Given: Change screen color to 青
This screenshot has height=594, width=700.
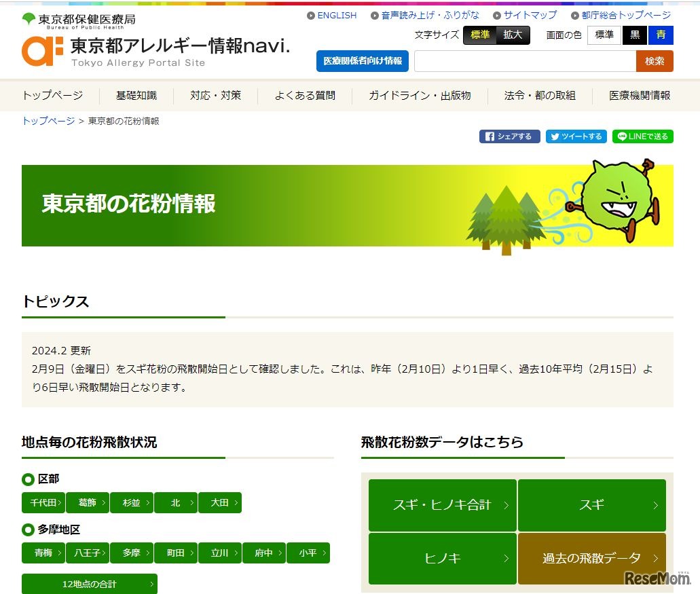Looking at the screenshot, I should [x=661, y=35].
